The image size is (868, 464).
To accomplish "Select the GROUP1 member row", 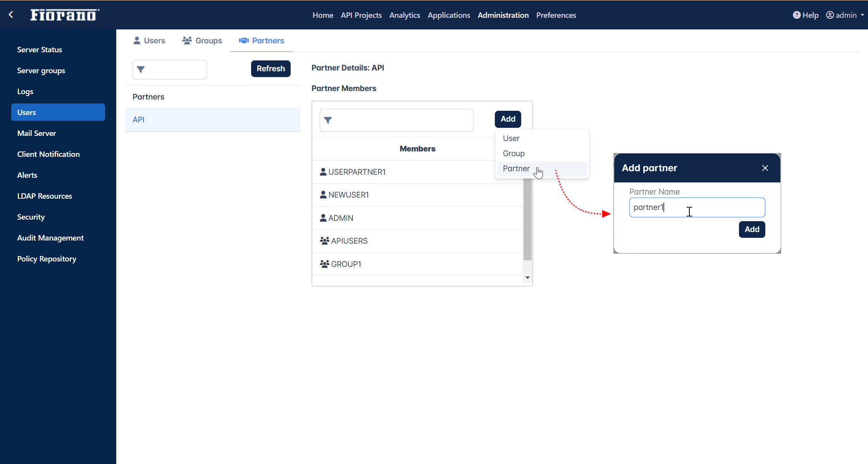I will click(418, 264).
